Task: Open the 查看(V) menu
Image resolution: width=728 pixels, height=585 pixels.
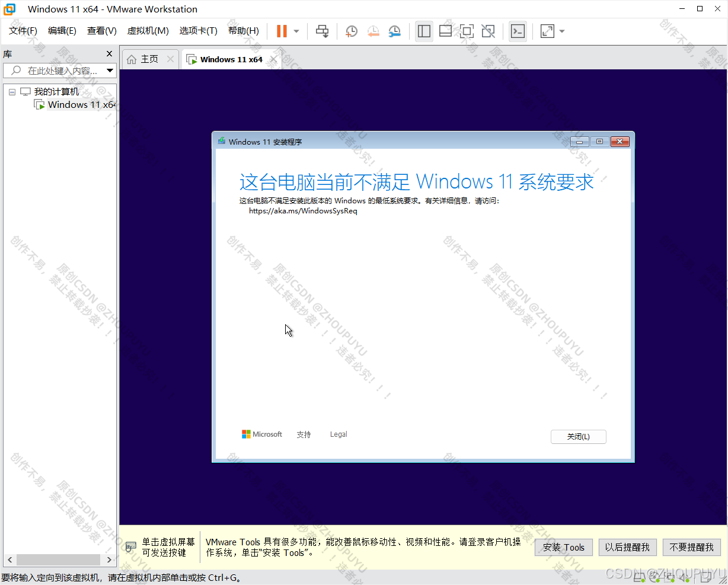Action: pos(102,31)
